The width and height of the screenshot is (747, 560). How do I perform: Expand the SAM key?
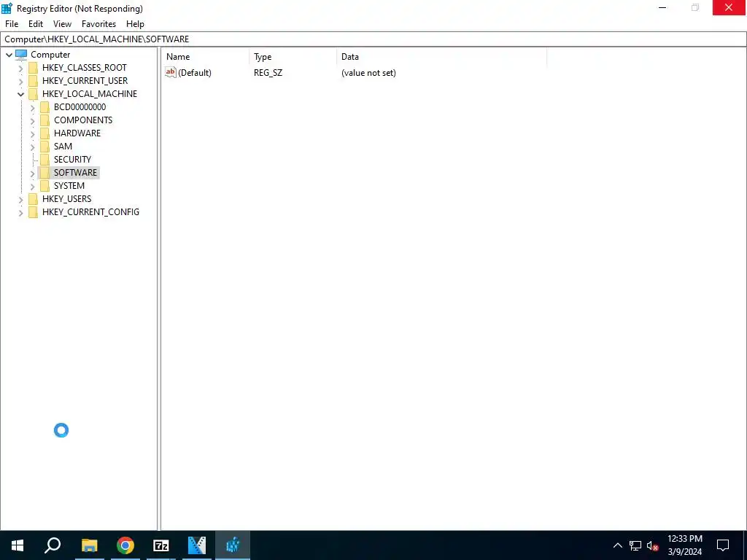click(32, 147)
